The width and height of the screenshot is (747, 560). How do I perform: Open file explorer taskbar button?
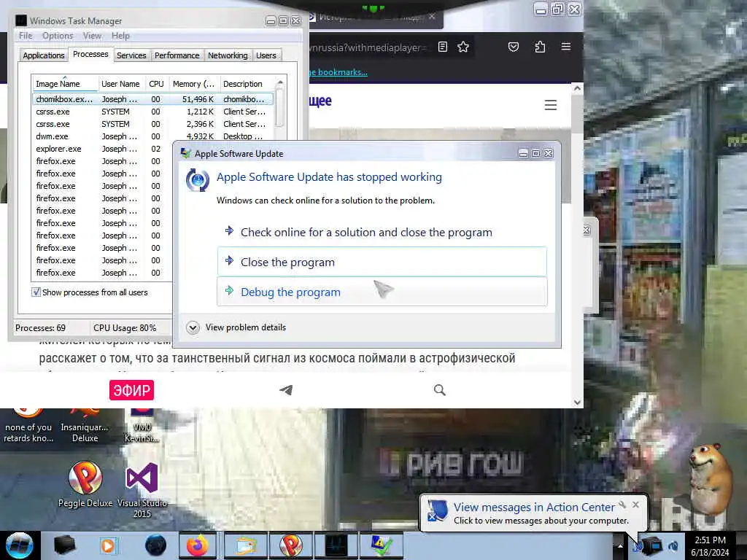pos(245,545)
